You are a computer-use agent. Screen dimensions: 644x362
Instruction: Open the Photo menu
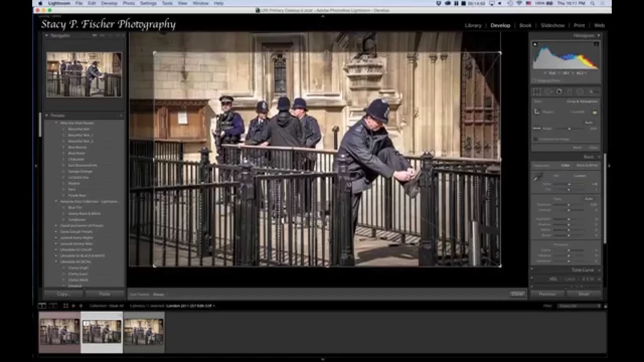click(129, 3)
